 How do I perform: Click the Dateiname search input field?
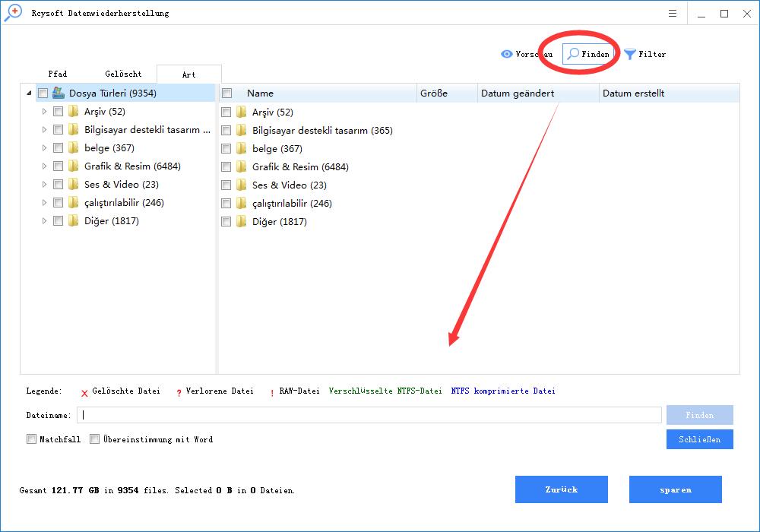[x=369, y=415]
